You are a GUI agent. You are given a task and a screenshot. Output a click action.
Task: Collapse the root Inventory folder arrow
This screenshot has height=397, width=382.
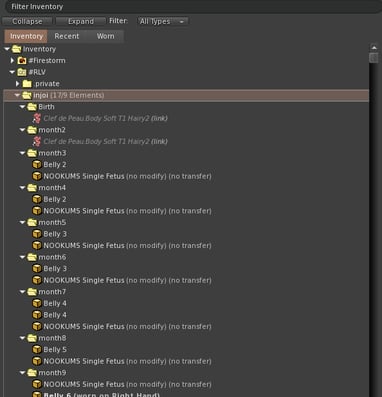(x=7, y=49)
